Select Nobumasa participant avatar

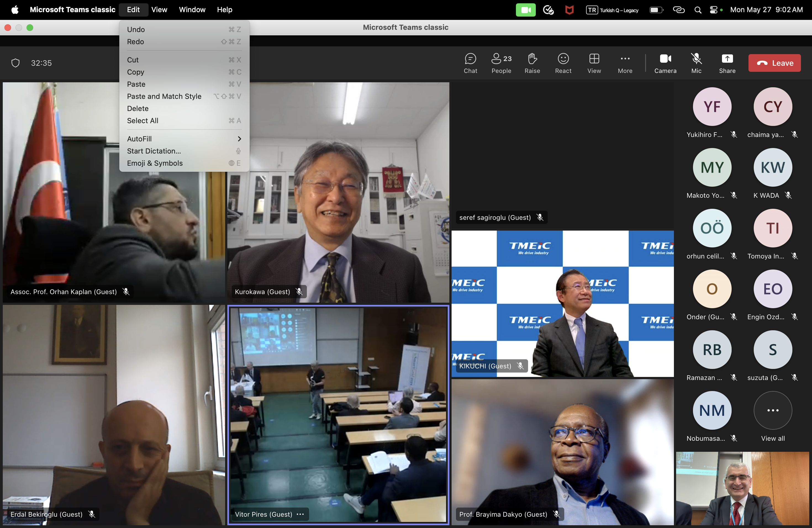pyautogui.click(x=712, y=410)
